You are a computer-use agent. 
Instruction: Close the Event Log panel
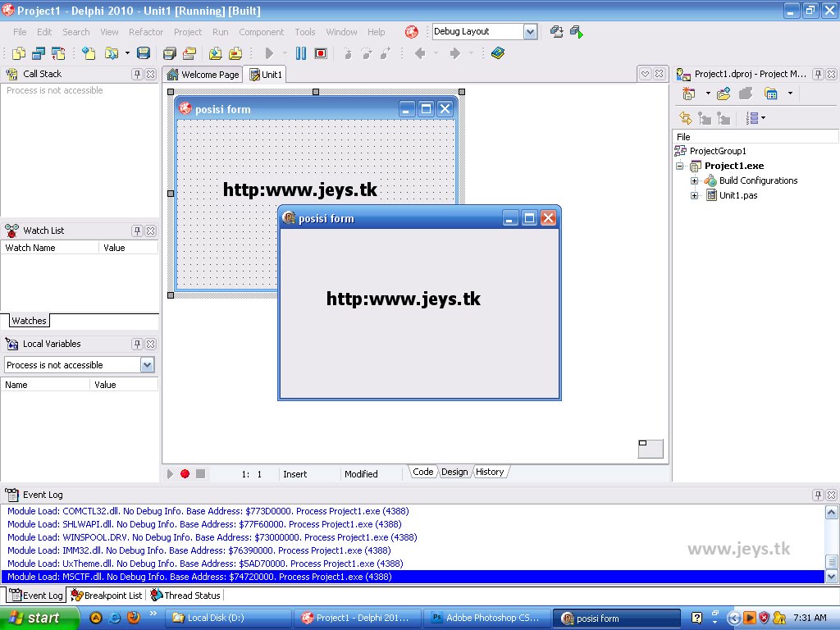click(x=831, y=495)
